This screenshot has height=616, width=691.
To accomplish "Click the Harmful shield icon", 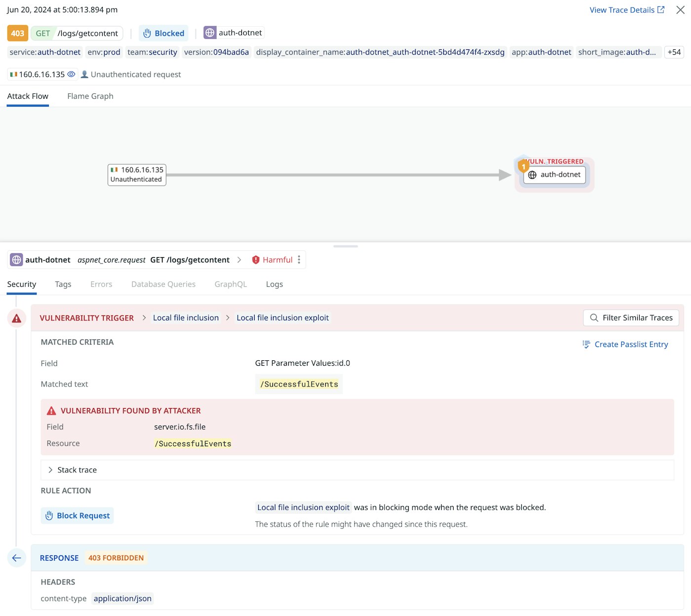I will (256, 260).
